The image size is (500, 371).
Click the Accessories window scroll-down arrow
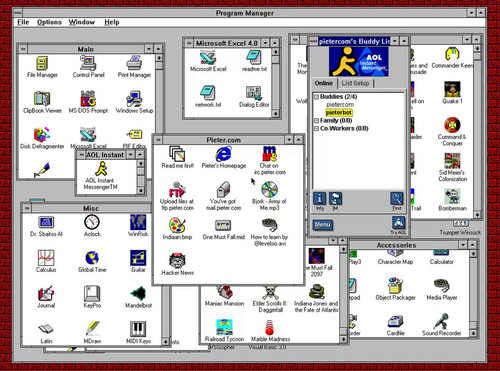pyautogui.click(x=473, y=333)
